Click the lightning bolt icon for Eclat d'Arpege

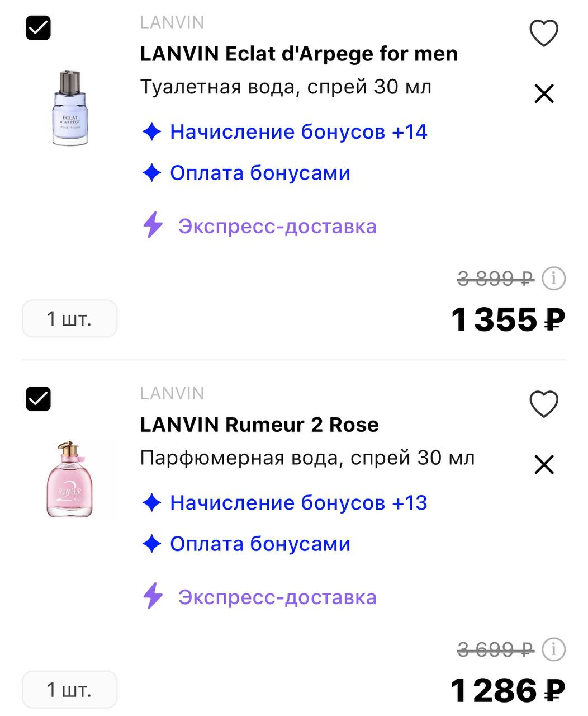click(x=153, y=225)
